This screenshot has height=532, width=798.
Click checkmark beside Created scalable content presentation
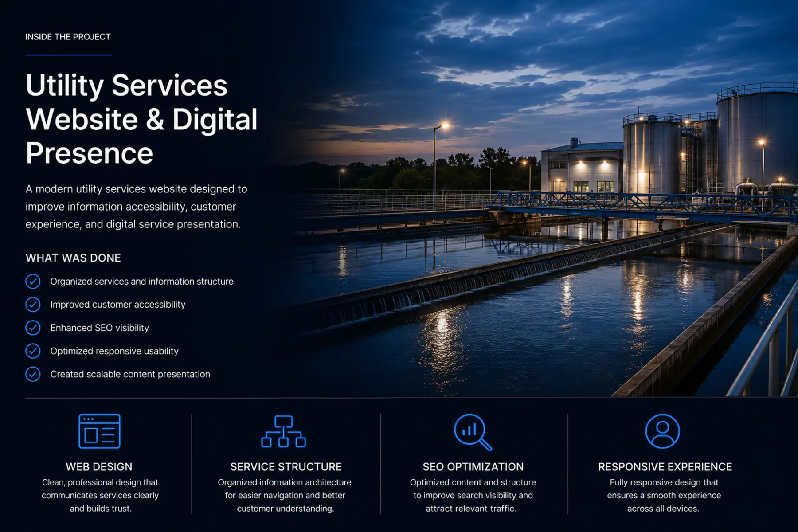coord(33,374)
